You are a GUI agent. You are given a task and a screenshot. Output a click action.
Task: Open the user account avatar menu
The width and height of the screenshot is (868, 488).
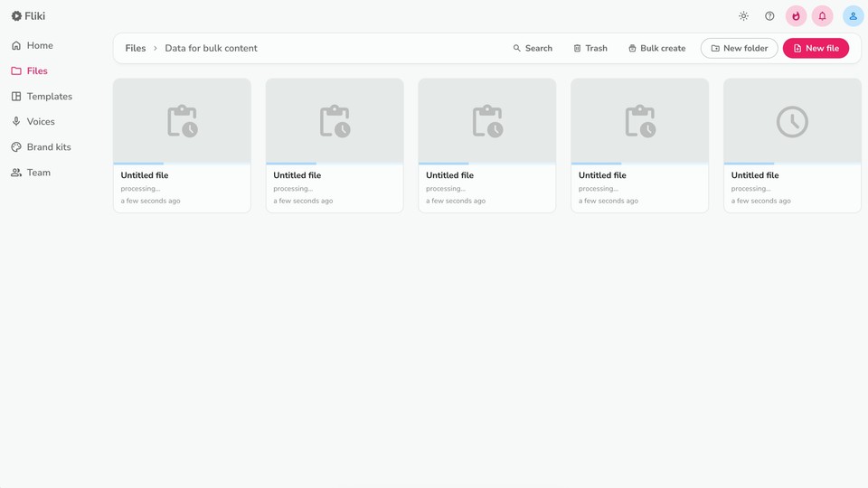click(853, 16)
